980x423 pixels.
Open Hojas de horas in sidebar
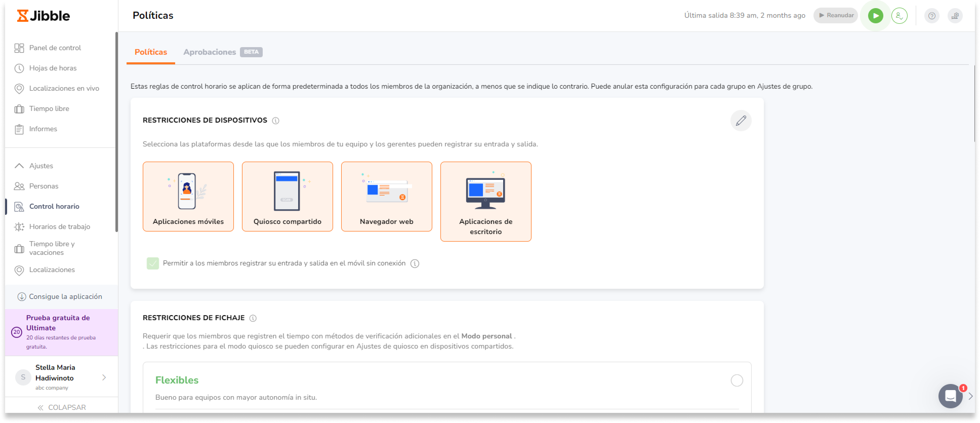point(52,68)
